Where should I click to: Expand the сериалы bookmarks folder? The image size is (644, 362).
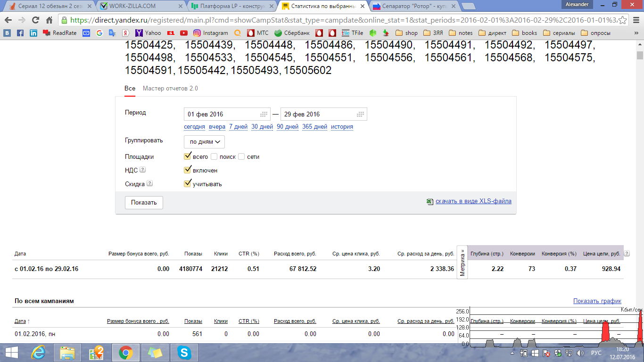click(x=559, y=33)
